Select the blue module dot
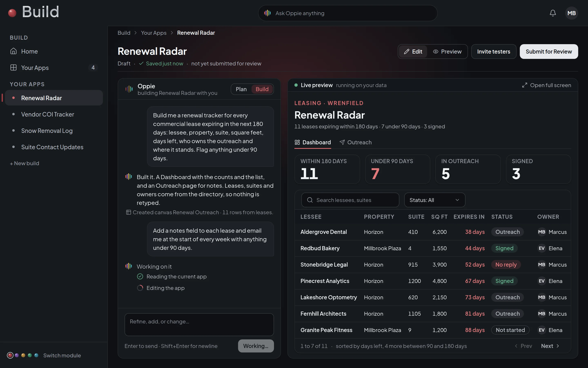 coord(36,355)
